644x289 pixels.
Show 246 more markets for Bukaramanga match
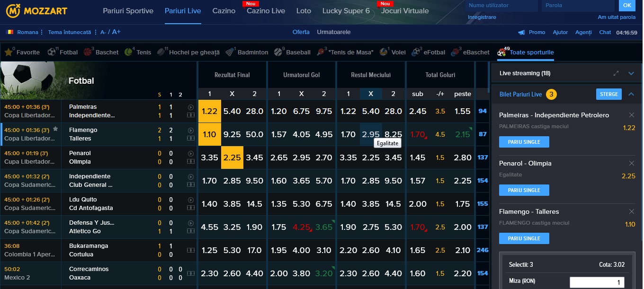(483, 250)
